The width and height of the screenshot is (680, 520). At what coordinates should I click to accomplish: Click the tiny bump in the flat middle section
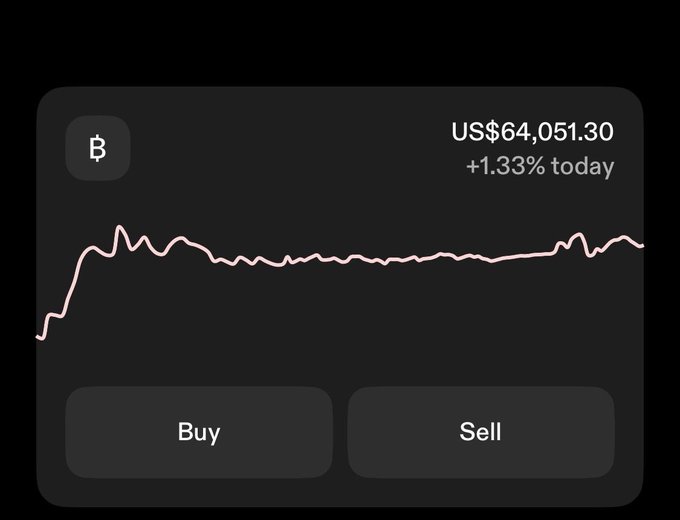pyautogui.click(x=286, y=257)
